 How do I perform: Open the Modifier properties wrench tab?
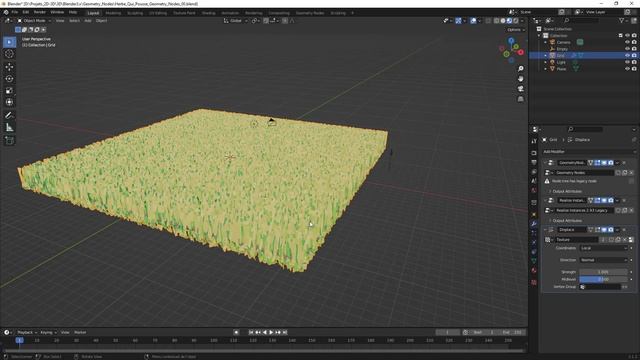pyautogui.click(x=534, y=224)
